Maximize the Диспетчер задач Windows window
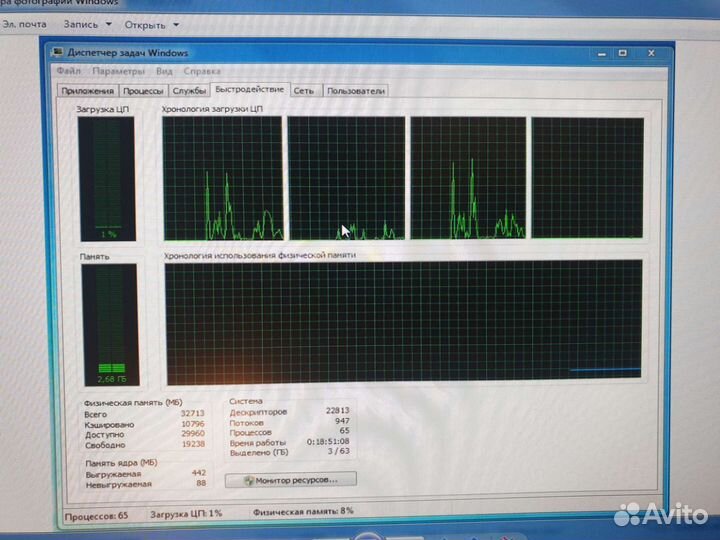 [x=623, y=53]
